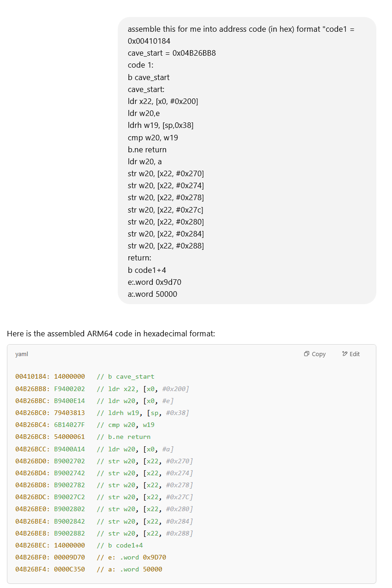392x588 pixels.
Task: Click the hex value 0000C350 on the last line
Action: point(69,569)
